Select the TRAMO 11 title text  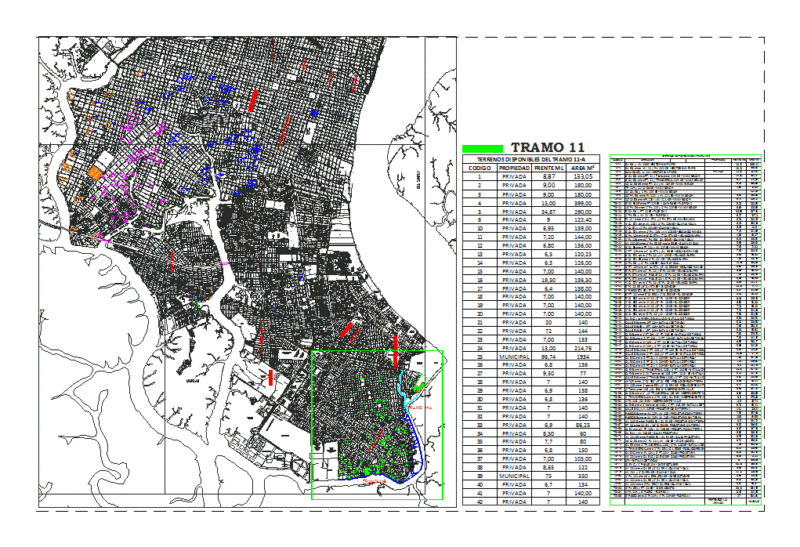[547, 147]
